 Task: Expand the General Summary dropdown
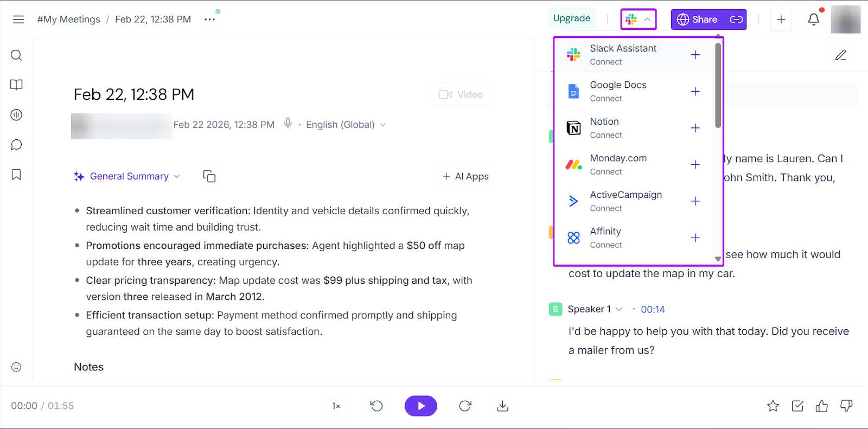(x=127, y=176)
